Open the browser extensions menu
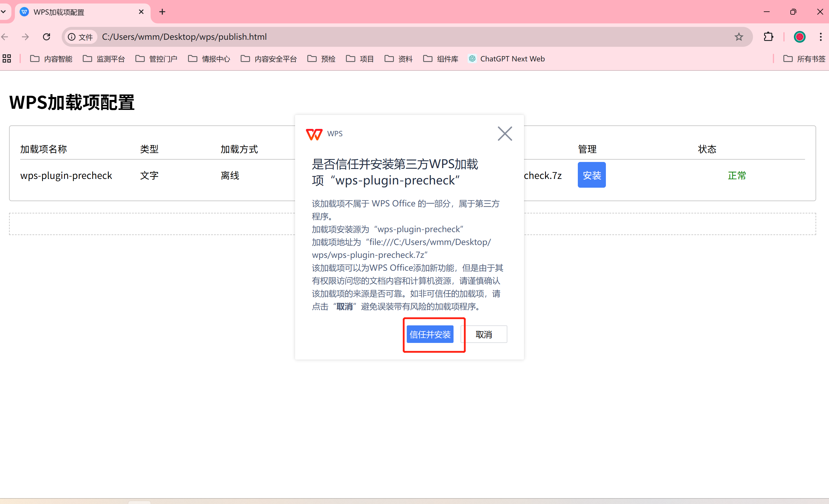829x504 pixels. [768, 37]
